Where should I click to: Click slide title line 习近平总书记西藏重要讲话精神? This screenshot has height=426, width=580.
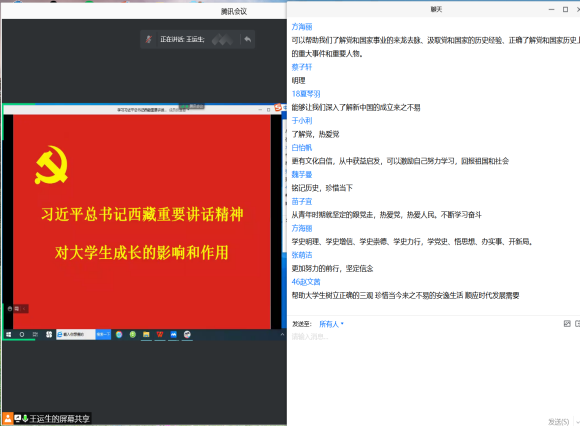point(142,214)
